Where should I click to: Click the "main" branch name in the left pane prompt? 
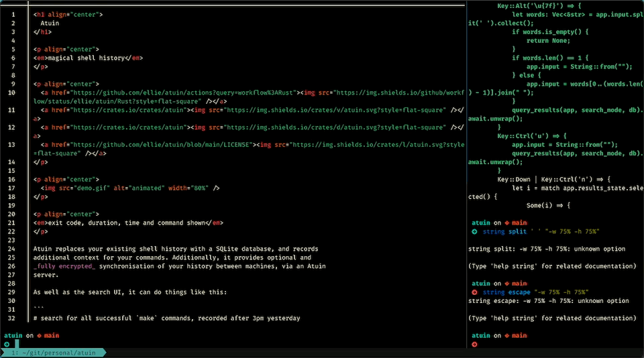[x=52, y=335]
